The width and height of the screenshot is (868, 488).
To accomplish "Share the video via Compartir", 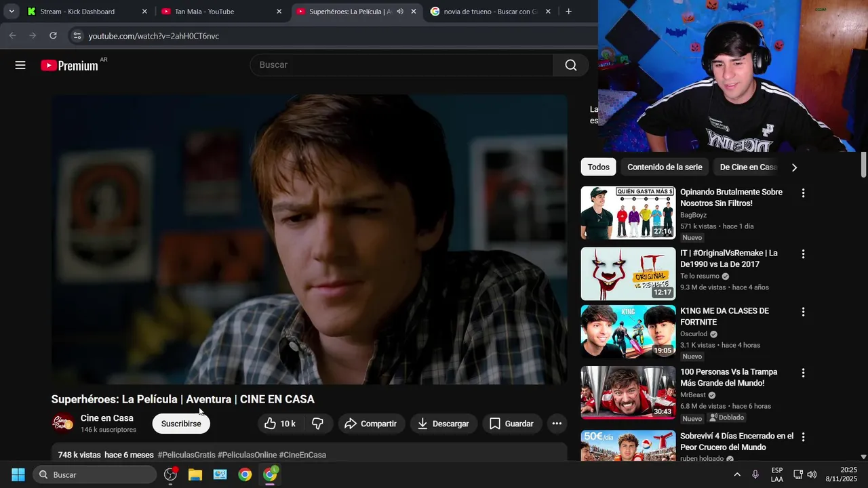I will point(370,424).
